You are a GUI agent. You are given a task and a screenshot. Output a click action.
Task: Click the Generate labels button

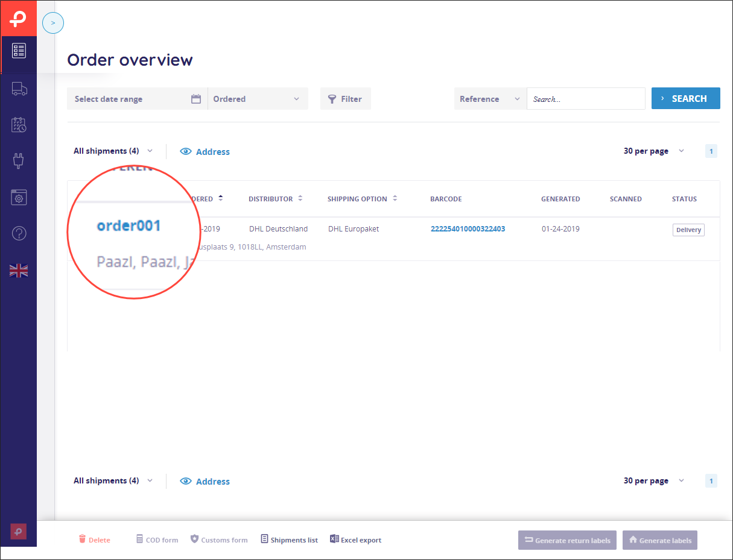click(x=660, y=540)
